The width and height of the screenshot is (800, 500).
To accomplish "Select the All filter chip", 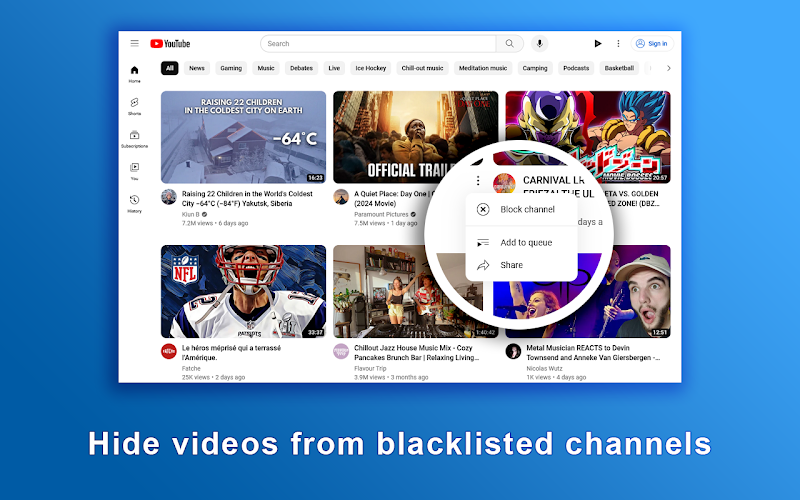I will coord(169,68).
